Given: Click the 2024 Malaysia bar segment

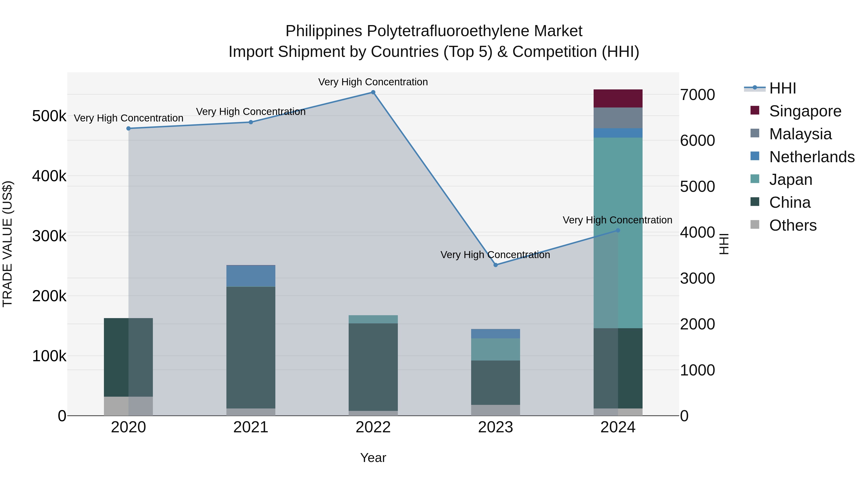Looking at the screenshot, I should (x=618, y=118).
